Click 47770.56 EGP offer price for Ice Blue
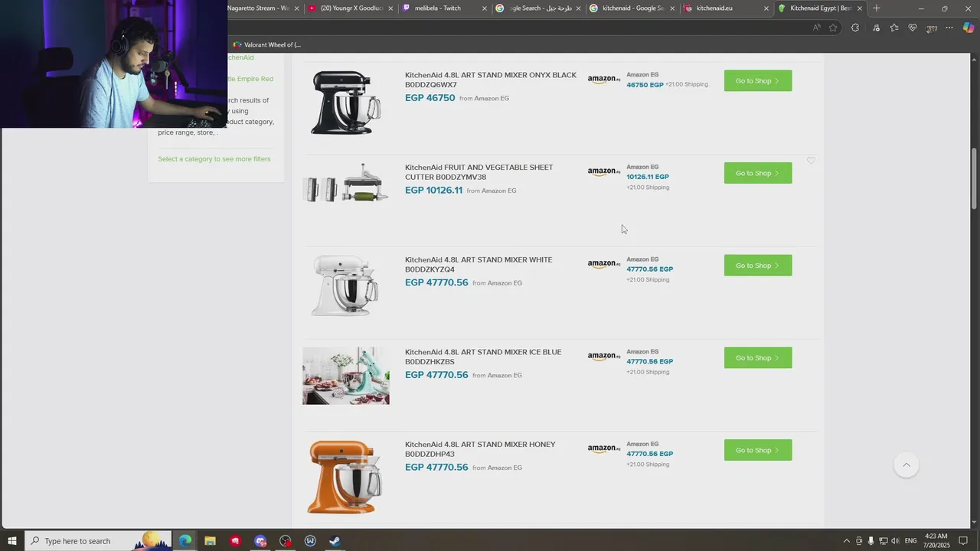This screenshot has width=980, height=551. pyautogui.click(x=650, y=361)
